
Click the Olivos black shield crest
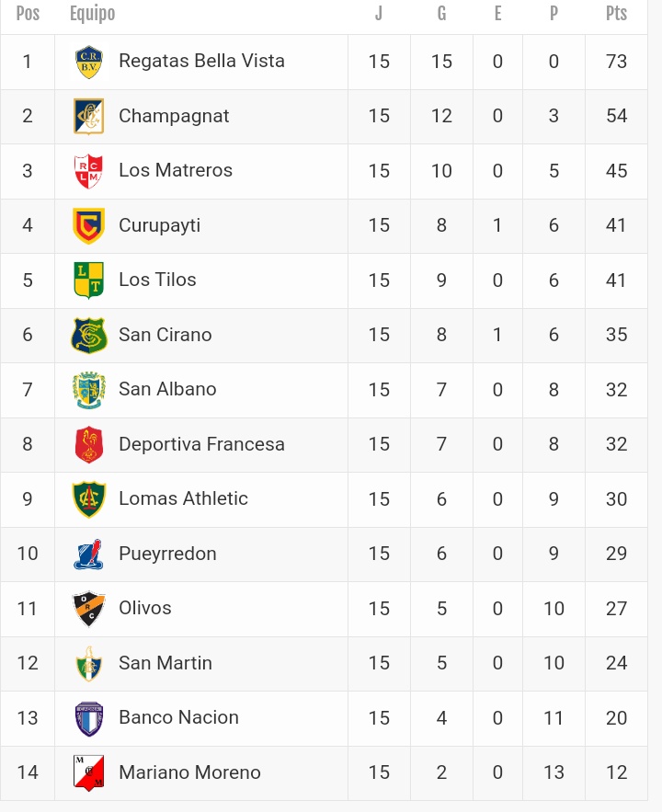[x=89, y=608]
